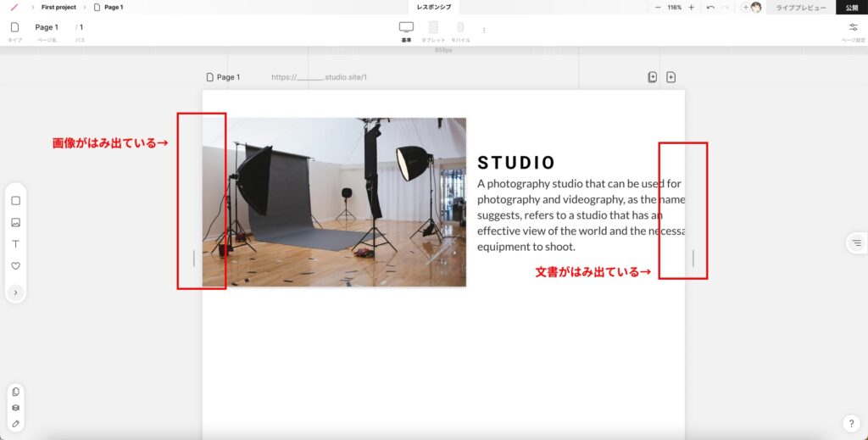Duplicate page with stacked-page plus icon
868x440 pixels.
pyautogui.click(x=652, y=77)
